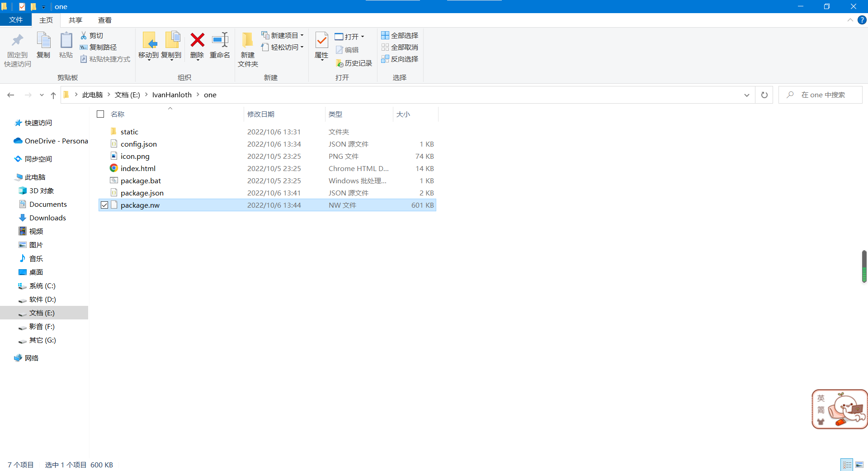The image size is (868, 471).
Task: Click the Copy icon in clipboard group
Action: click(x=43, y=41)
